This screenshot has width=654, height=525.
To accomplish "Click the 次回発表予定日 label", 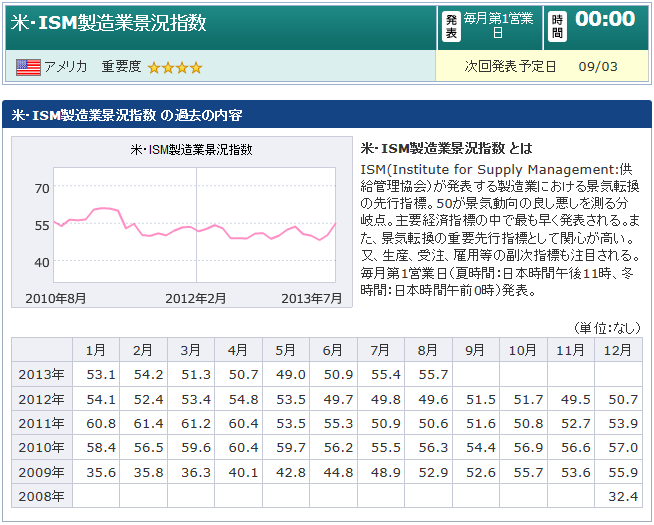I will 510,67.
